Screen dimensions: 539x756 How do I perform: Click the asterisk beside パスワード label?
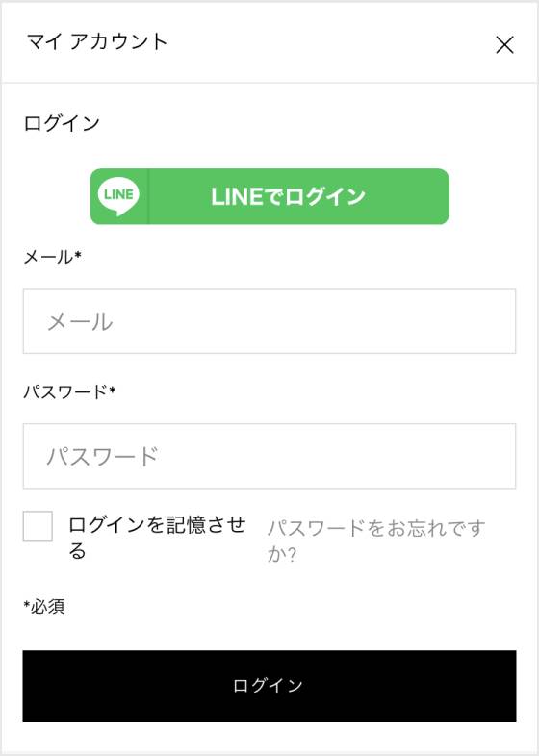click(113, 390)
